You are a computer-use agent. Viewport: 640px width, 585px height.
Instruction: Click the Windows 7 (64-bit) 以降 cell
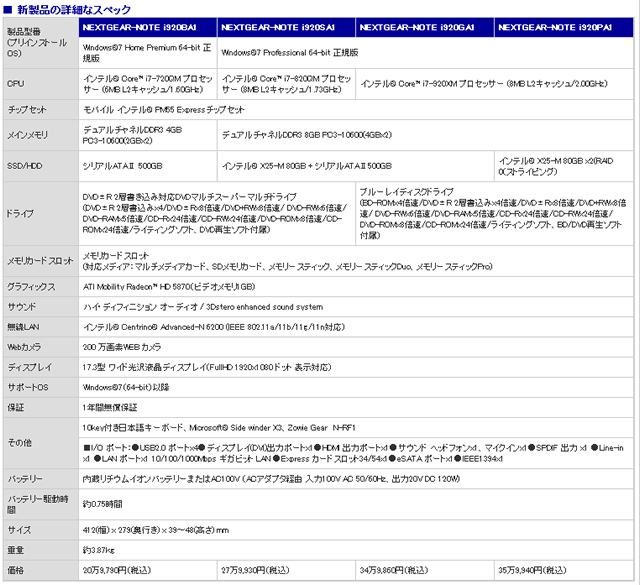pyautogui.click(x=356, y=387)
